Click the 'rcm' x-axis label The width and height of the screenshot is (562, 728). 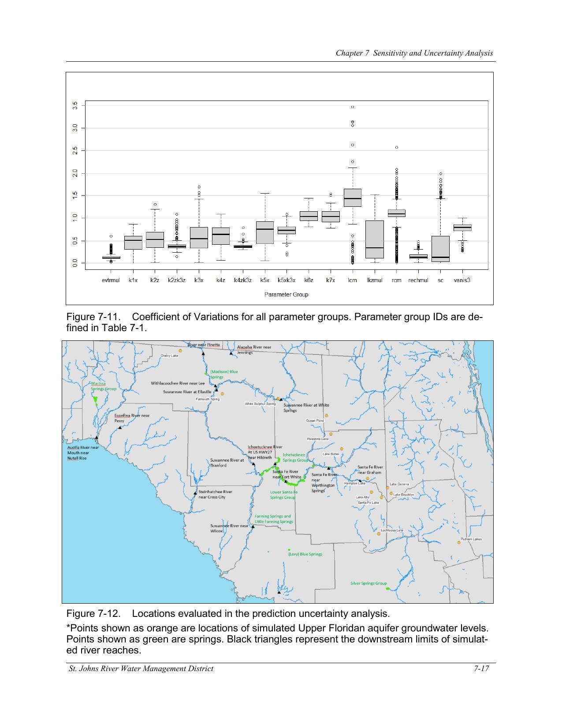tap(396, 280)
